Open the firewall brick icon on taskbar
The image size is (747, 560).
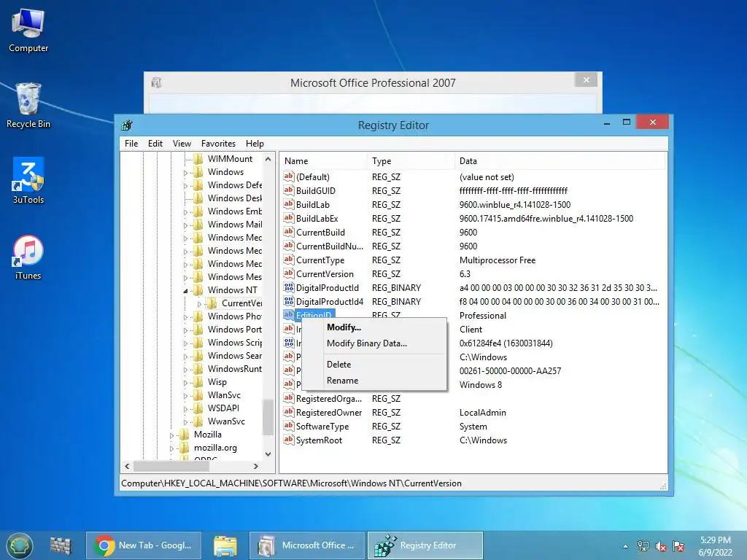click(x=61, y=545)
